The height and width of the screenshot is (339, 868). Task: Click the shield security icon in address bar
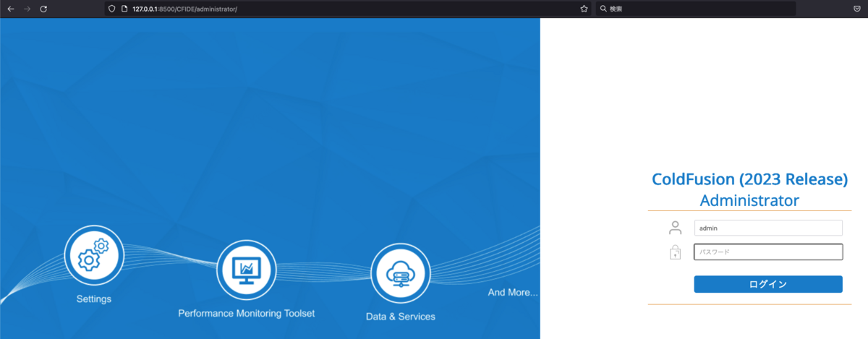(x=112, y=9)
